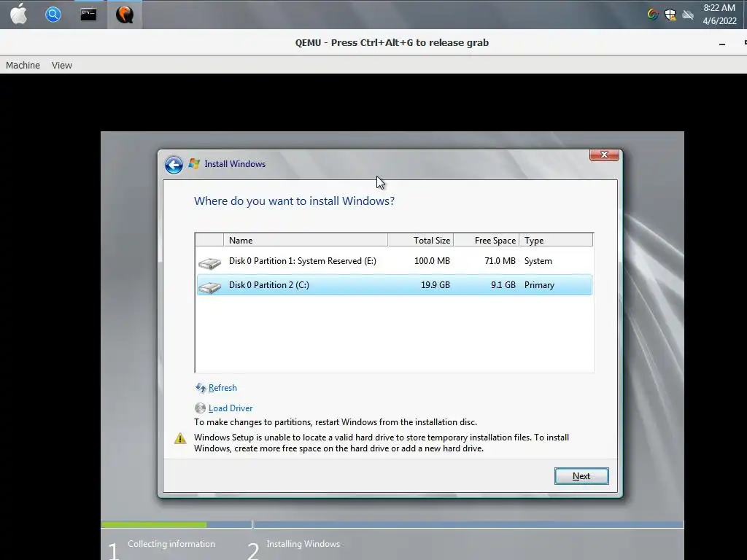Sort by the Type column header

[x=556, y=240]
